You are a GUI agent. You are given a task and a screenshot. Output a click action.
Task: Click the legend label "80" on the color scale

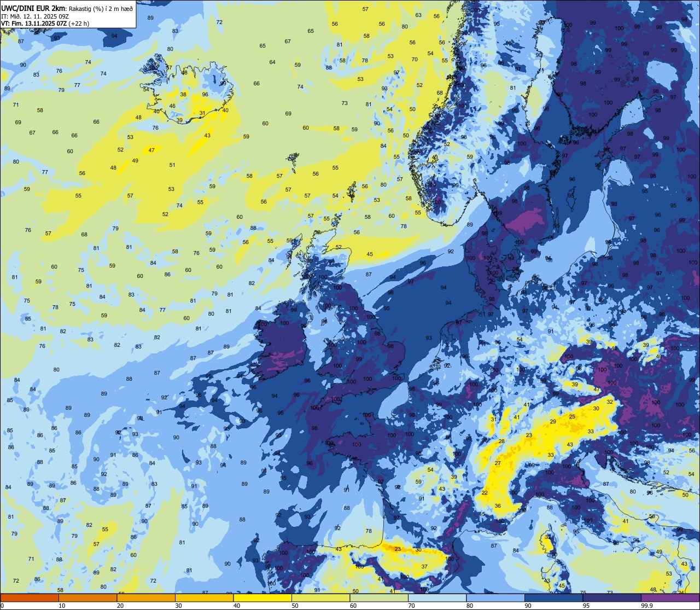tap(470, 606)
